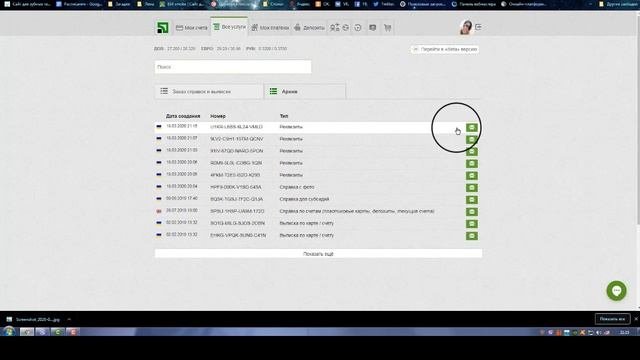
Task: Open the Заказ справок и выписок section
Action: [209, 91]
